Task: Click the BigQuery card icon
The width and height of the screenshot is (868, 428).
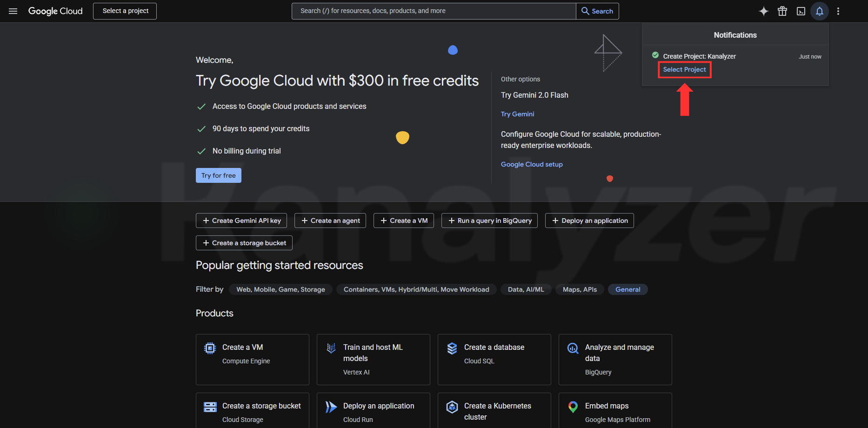Action: [573, 348]
